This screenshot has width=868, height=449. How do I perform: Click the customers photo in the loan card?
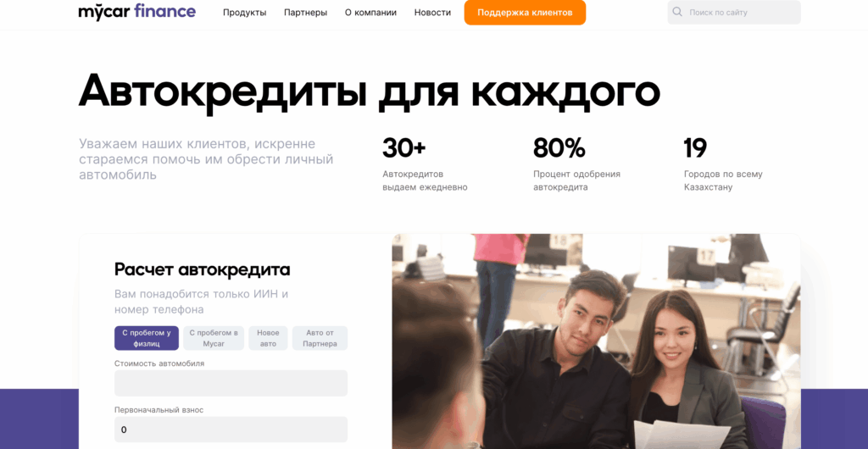pyautogui.click(x=596, y=341)
